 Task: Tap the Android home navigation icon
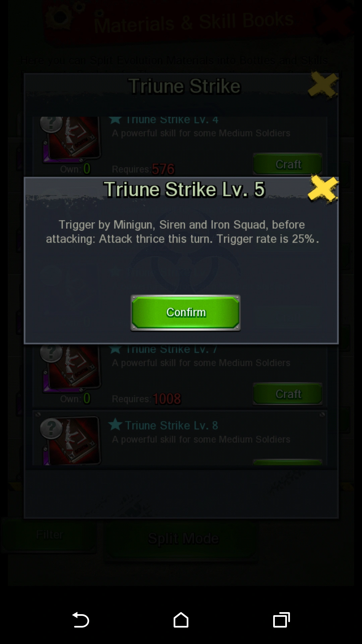pyautogui.click(x=181, y=620)
